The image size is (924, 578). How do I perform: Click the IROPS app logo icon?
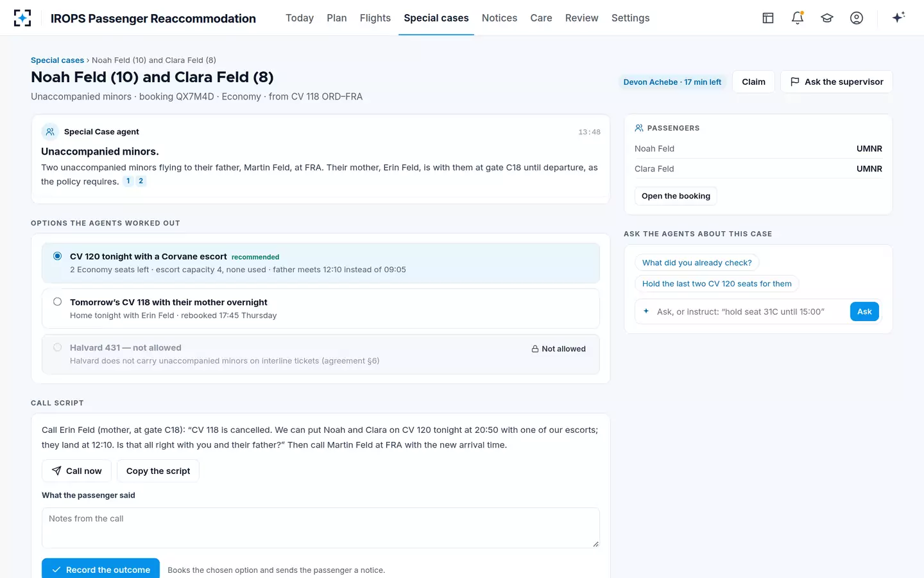pos(22,18)
